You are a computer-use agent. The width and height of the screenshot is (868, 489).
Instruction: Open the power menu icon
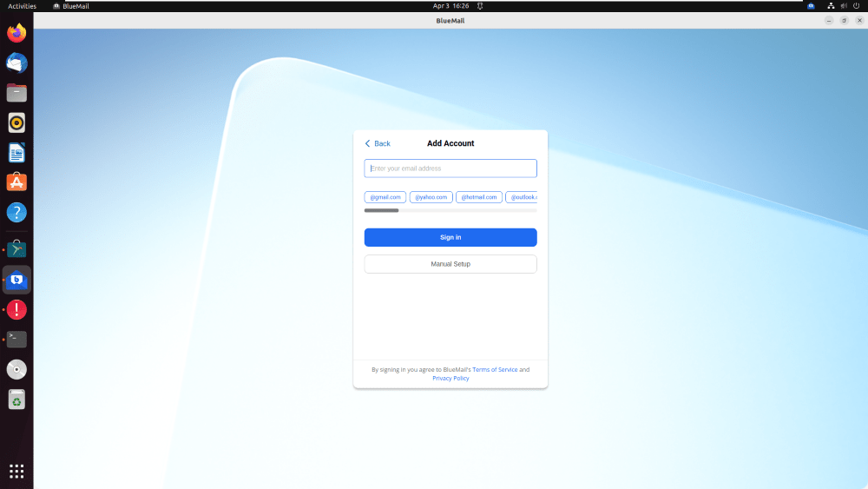(x=857, y=6)
